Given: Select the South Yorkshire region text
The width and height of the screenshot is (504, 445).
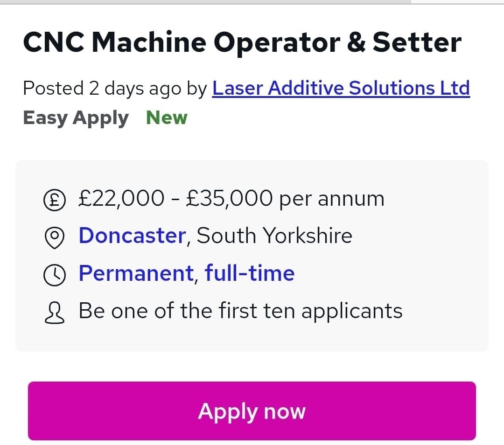Looking at the screenshot, I should [272, 235].
